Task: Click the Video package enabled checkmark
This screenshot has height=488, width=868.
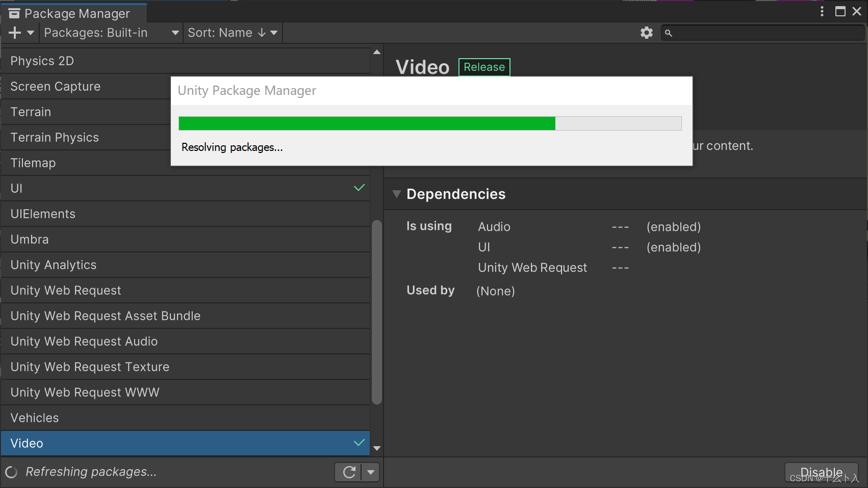Action: tap(360, 443)
